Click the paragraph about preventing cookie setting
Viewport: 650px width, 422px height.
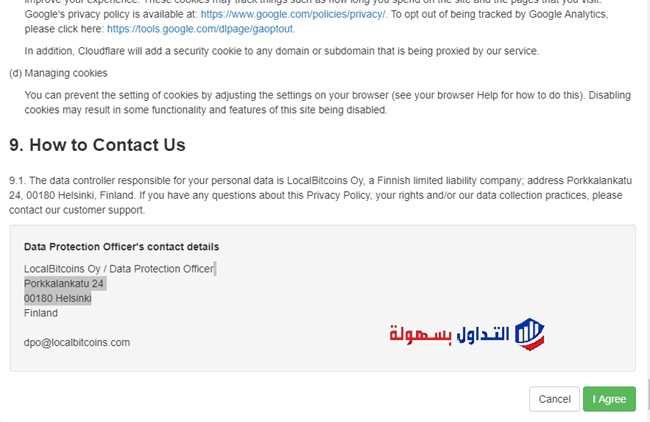coord(327,102)
